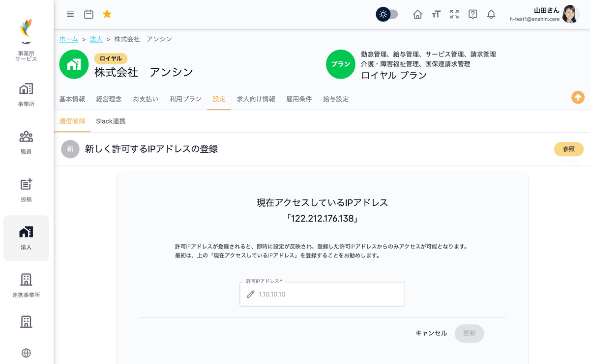The width and height of the screenshot is (590, 364).
Task: Click the 参照 button
Action: pos(569,149)
